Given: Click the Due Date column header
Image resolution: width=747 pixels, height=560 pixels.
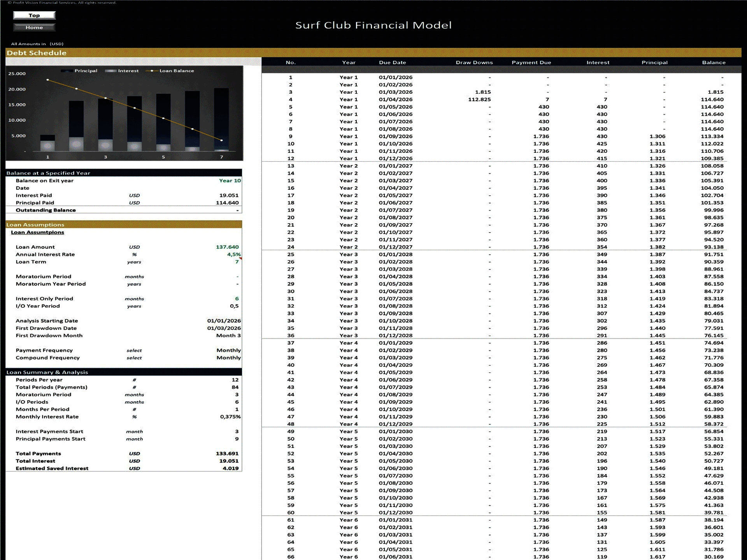Looking at the screenshot, I should click(x=392, y=63).
